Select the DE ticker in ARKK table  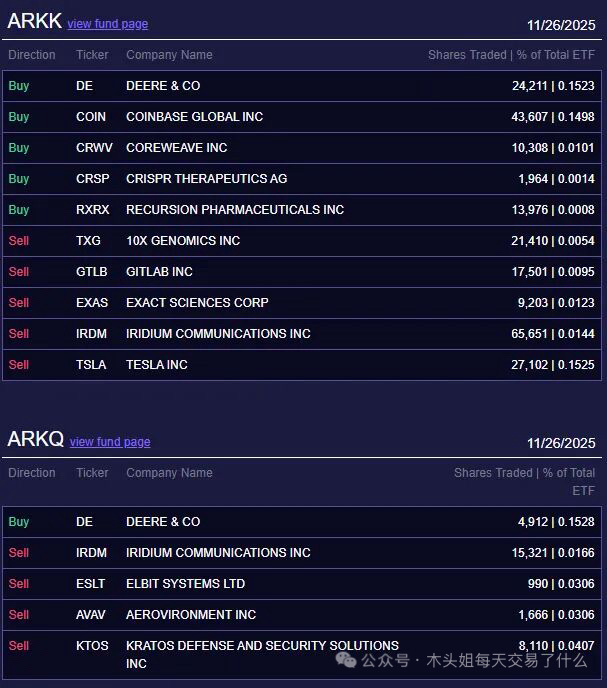84,86
